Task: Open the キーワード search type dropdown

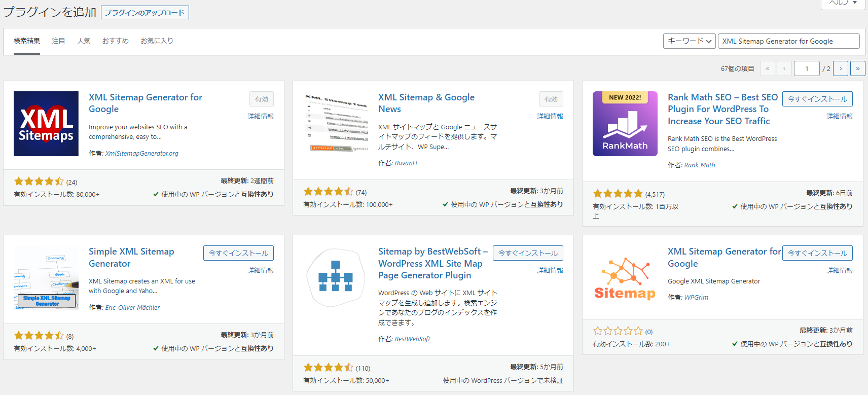Action: coord(689,41)
